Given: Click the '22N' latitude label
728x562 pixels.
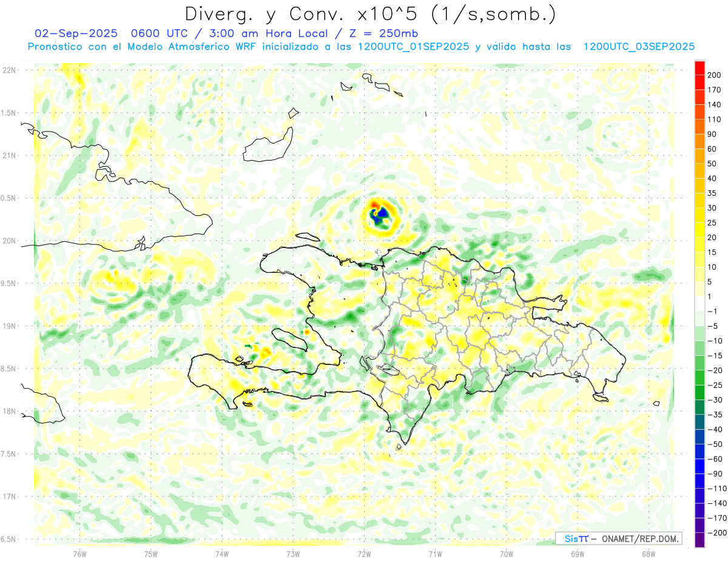Looking at the screenshot, I should (8, 70).
